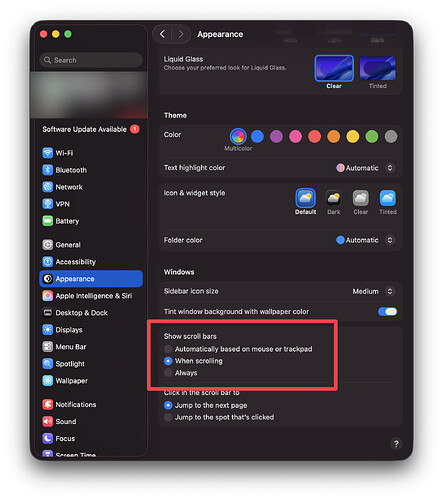Click the Search field in sidebar
The width and height of the screenshot is (443, 500).
91,60
